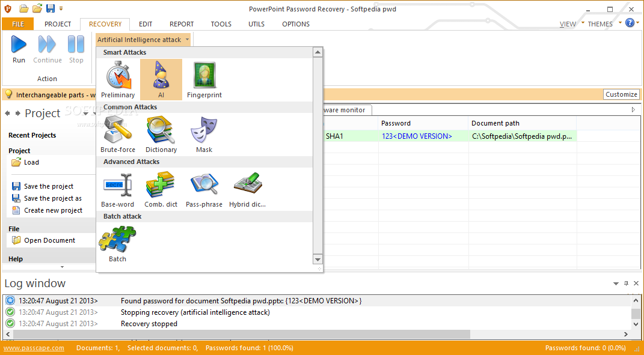Click the Customize button
This screenshot has height=355, width=644.
[621, 94]
